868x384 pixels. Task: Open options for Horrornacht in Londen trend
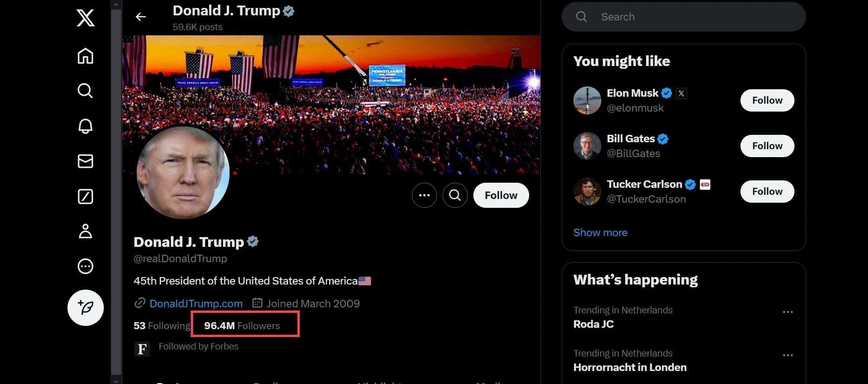787,355
